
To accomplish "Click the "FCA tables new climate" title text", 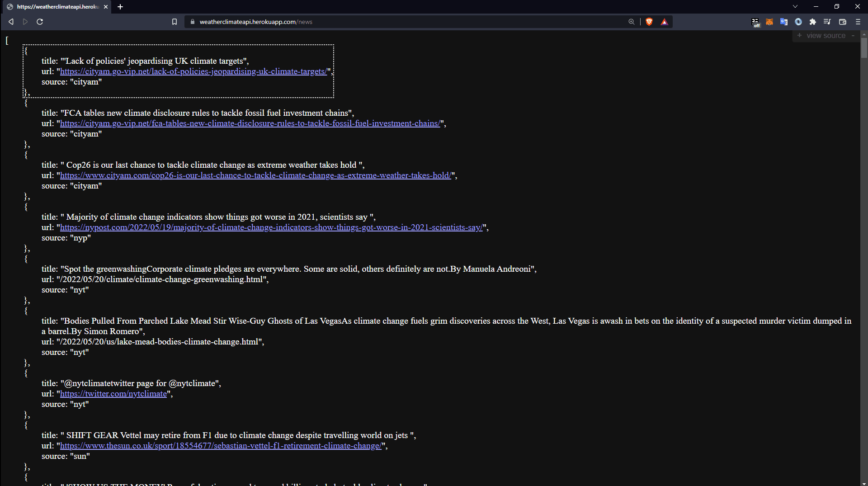I will coord(206,113).
